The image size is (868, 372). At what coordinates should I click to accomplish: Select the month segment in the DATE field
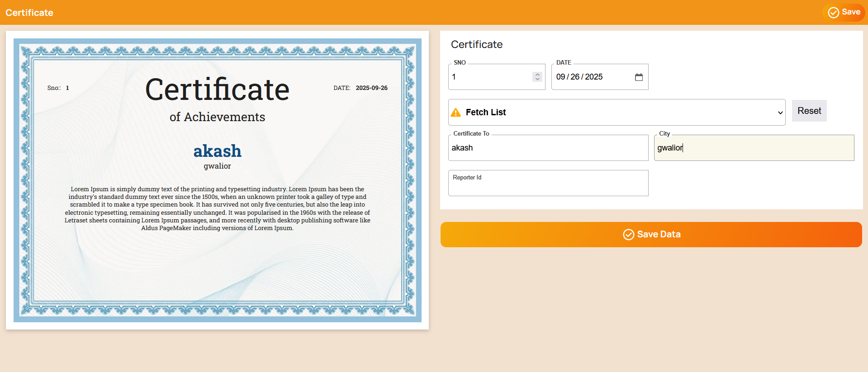coord(560,77)
